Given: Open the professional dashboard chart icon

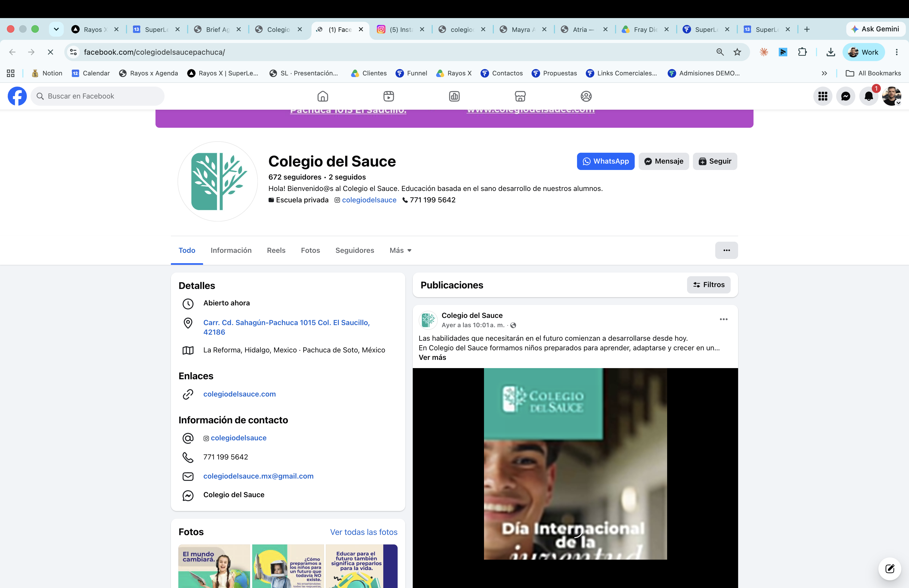Looking at the screenshot, I should [454, 96].
